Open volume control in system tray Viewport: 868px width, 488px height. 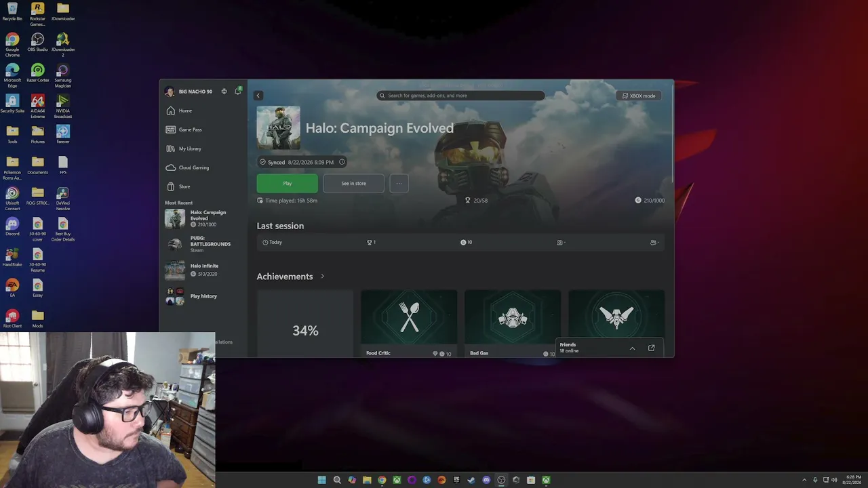[834, 480]
